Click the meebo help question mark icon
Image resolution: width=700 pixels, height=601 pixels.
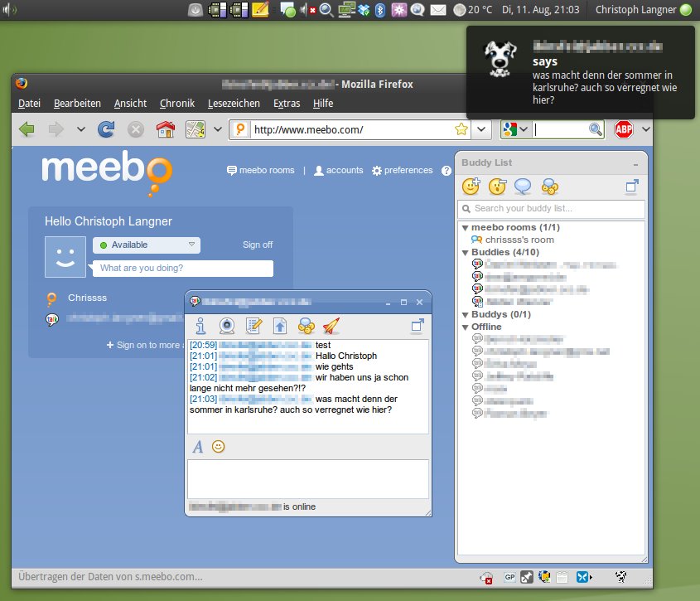point(447,171)
